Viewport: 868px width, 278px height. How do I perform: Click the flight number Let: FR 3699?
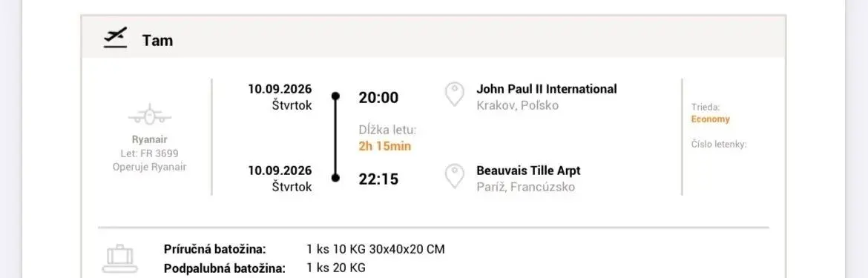point(149,153)
